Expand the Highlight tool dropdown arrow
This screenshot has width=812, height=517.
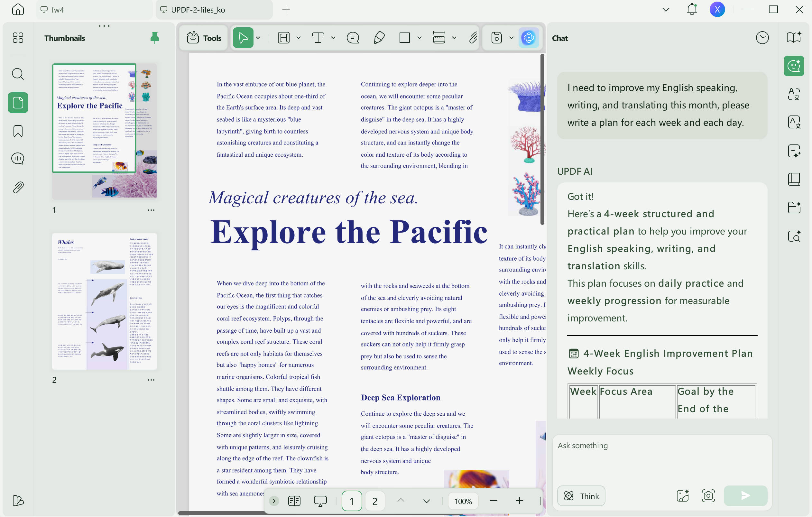tap(299, 38)
